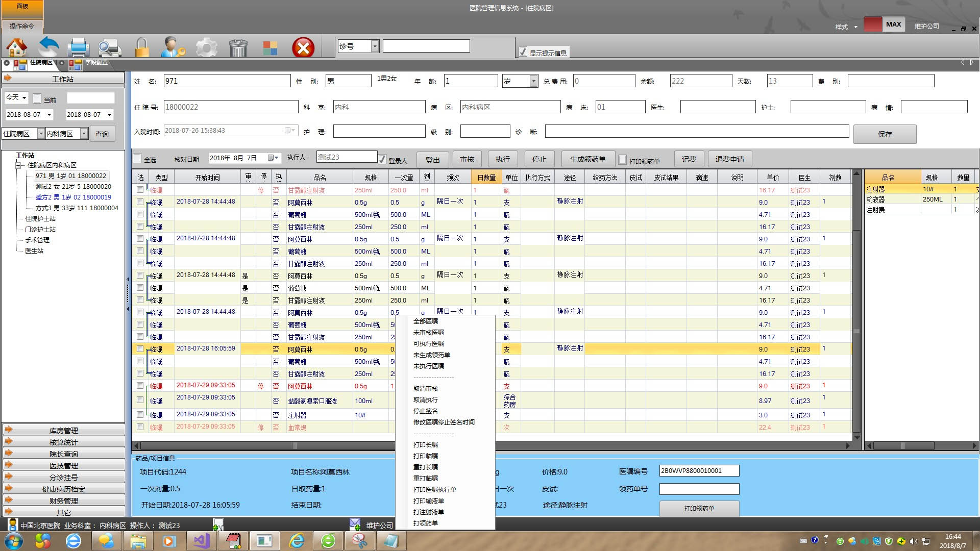This screenshot has width=980, height=551.
Task: Click the red style swatch beside MAX
Action: click(x=873, y=24)
